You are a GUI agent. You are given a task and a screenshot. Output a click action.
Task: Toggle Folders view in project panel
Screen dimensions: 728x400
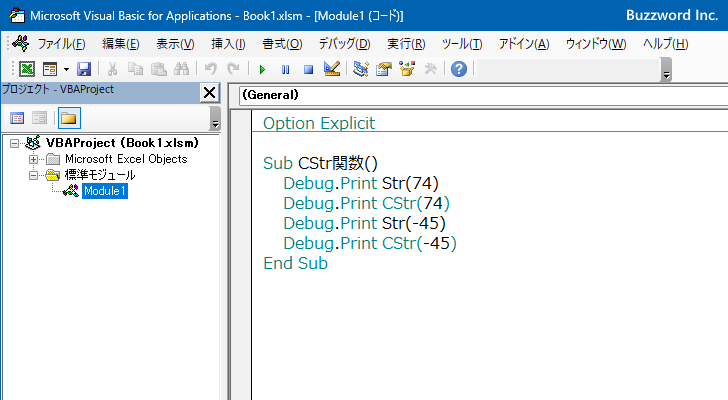[x=69, y=118]
